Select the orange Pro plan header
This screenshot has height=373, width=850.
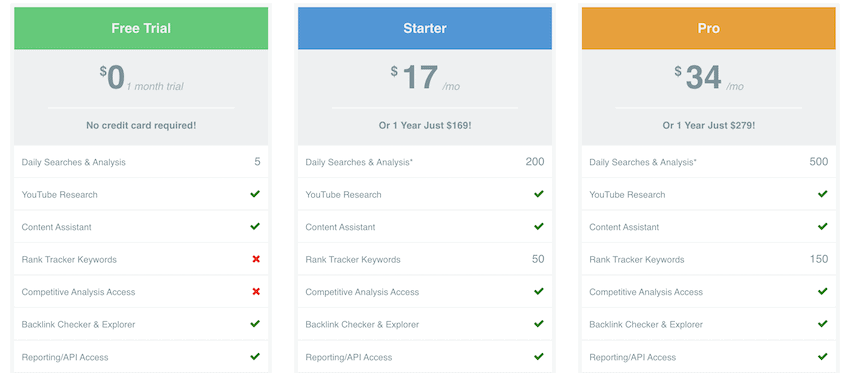(709, 28)
